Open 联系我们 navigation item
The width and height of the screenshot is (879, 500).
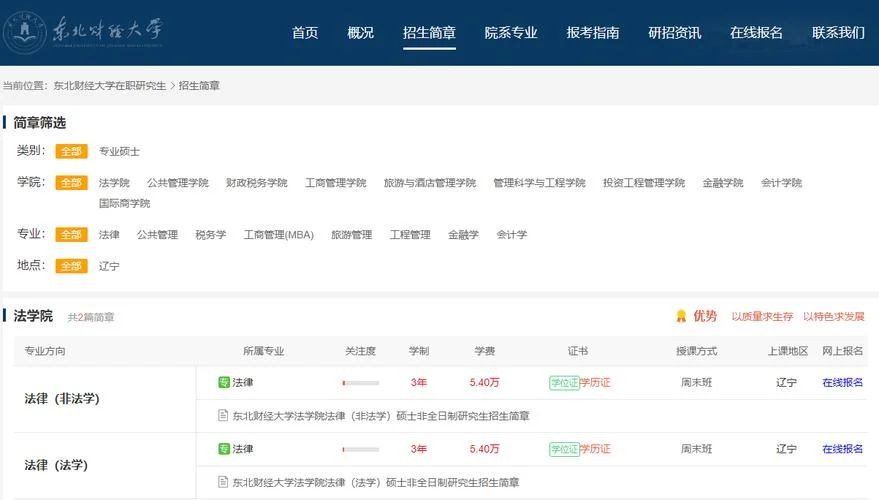coord(838,33)
